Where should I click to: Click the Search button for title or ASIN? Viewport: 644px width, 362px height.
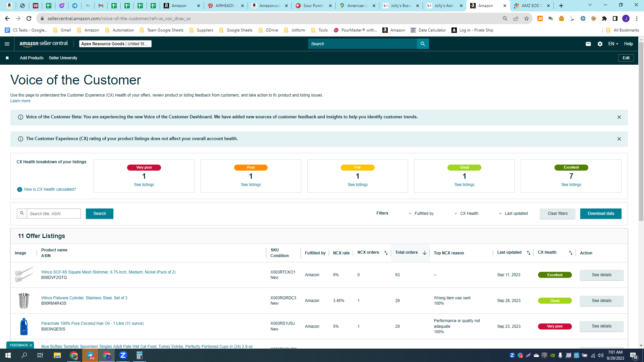pos(100,214)
